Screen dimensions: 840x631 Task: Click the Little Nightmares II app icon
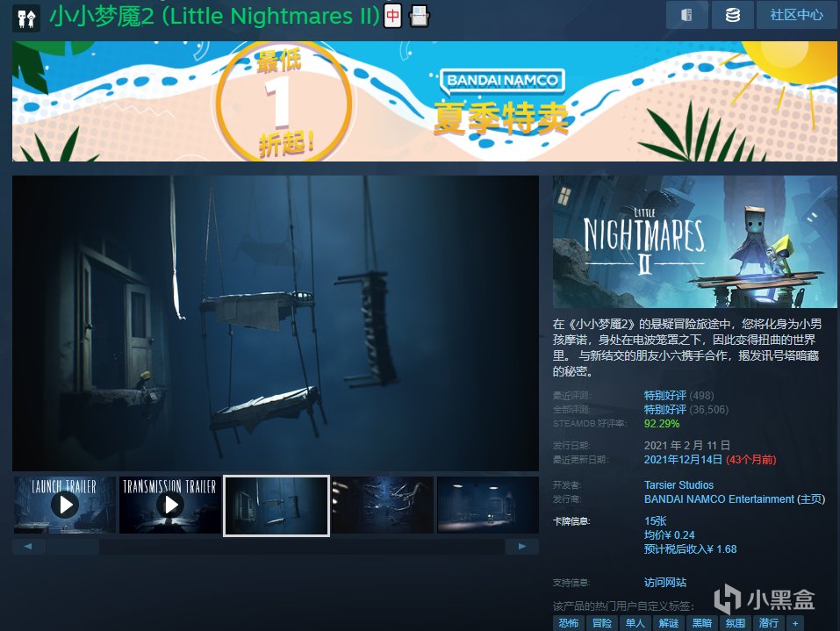click(x=26, y=18)
